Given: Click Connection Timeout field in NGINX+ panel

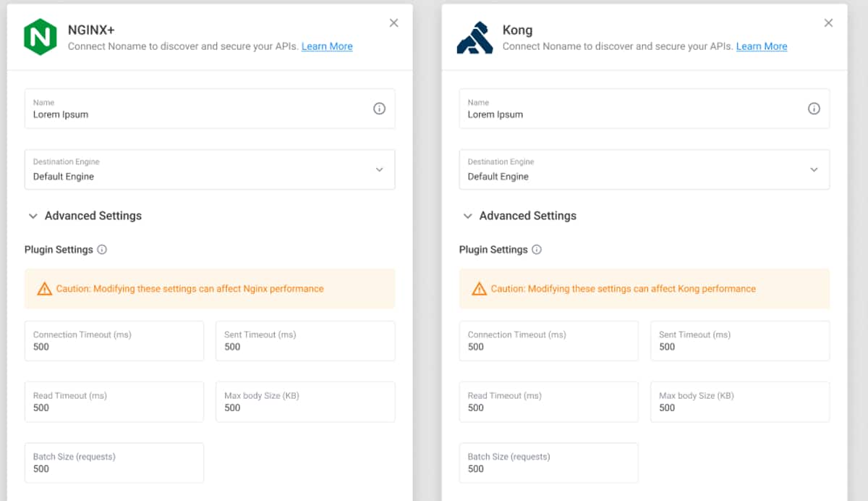Looking at the screenshot, I should 114,341.
